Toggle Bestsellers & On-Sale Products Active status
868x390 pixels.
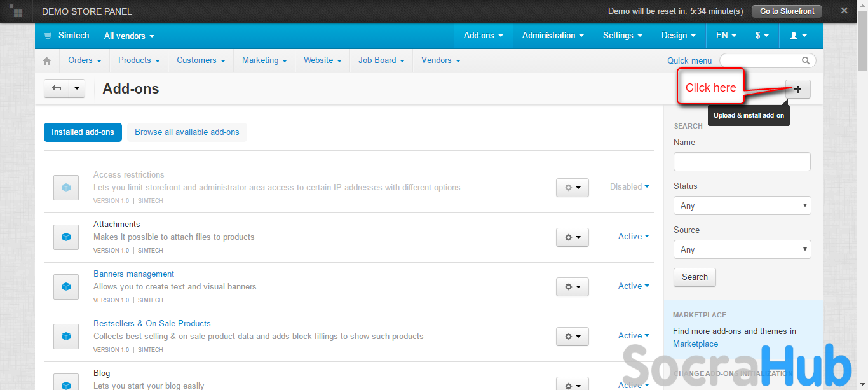[x=633, y=335]
